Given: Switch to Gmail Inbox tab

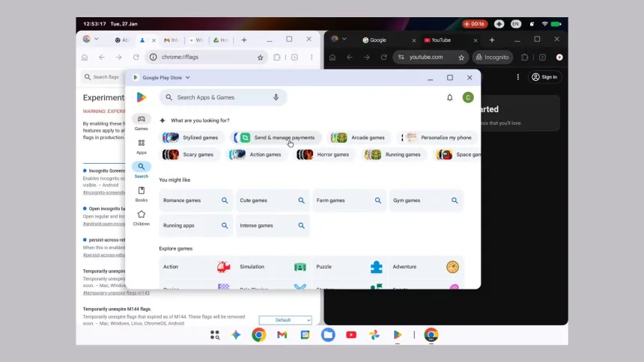Looking at the screenshot, I should [171, 40].
